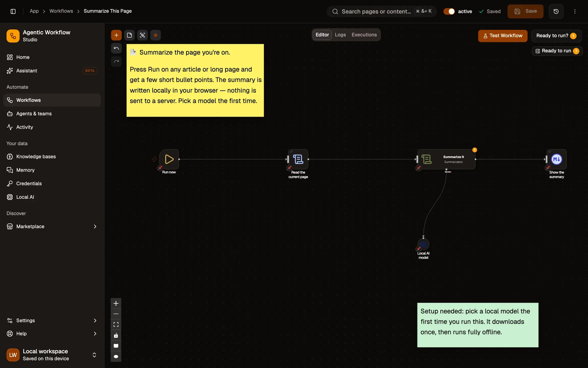
Task: Click the Save button
Action: (x=525, y=11)
